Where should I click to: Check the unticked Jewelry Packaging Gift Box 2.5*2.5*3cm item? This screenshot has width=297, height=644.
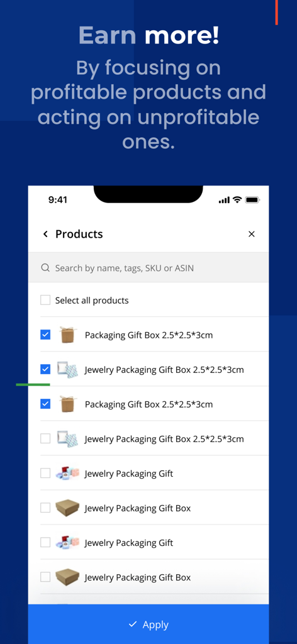(45, 438)
